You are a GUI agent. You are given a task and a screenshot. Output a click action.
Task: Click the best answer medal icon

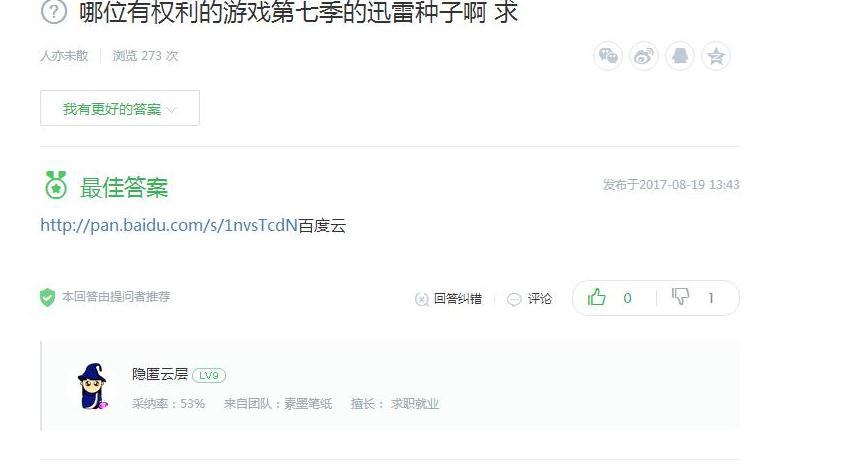[55, 185]
